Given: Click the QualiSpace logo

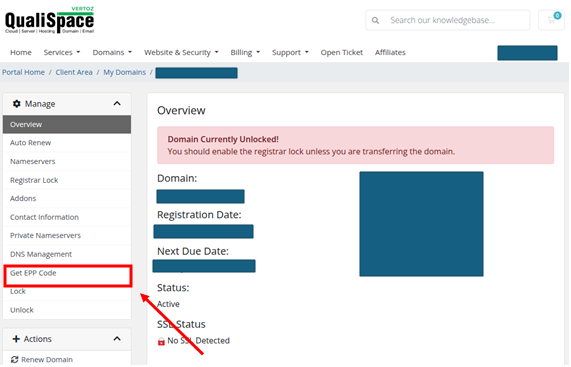Looking at the screenshot, I should 50,20.
